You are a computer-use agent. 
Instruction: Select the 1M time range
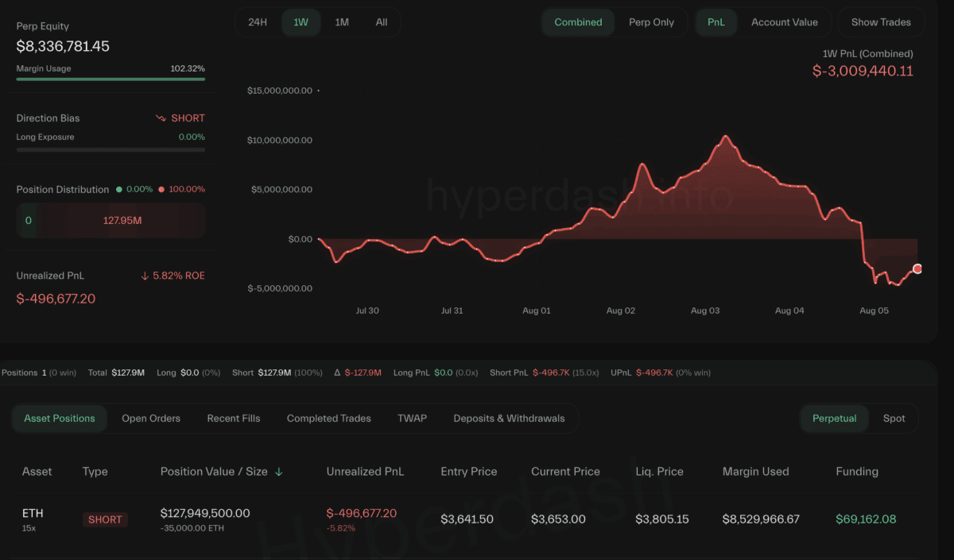coord(342,22)
